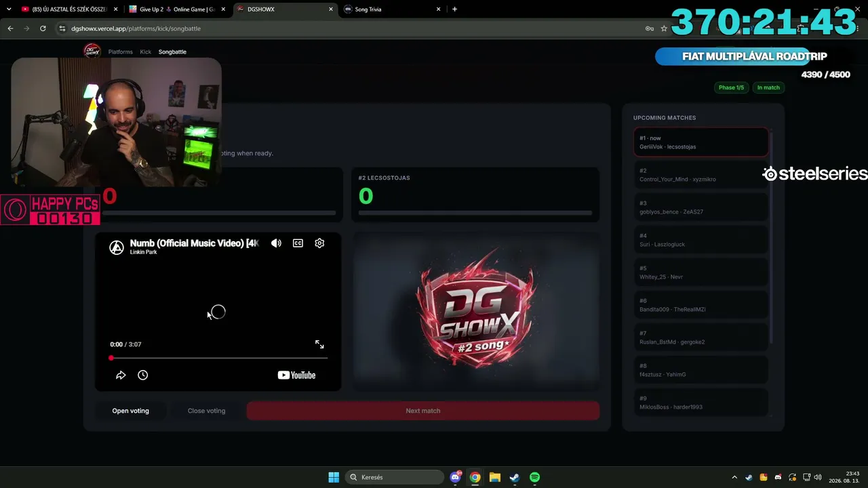Viewport: 868px width, 488px height.
Task: Open Chrome from the taskbar
Action: coord(475,477)
